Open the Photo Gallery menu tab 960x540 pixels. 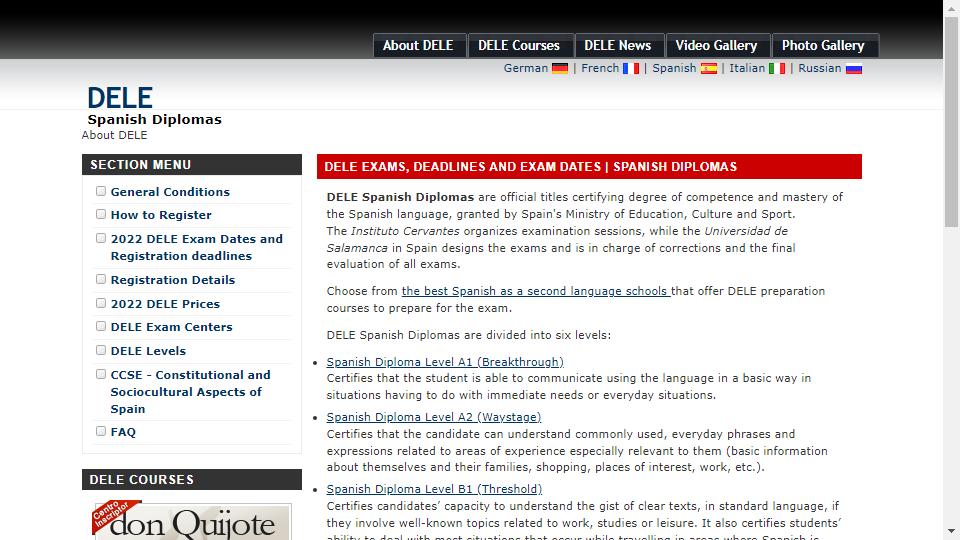824,45
